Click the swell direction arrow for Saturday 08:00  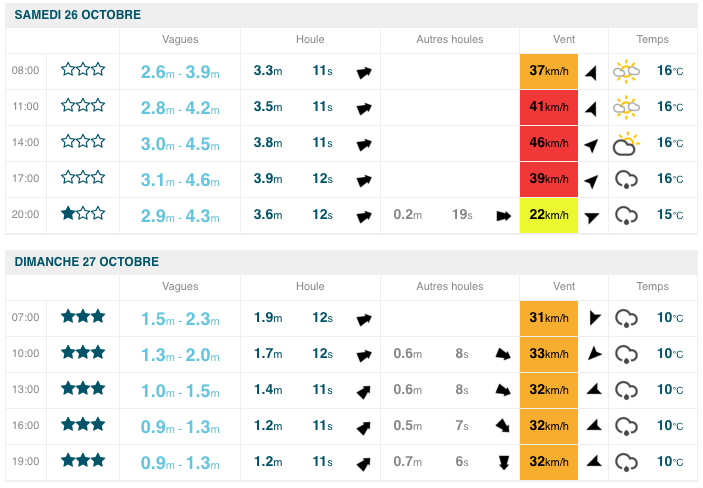point(364,72)
